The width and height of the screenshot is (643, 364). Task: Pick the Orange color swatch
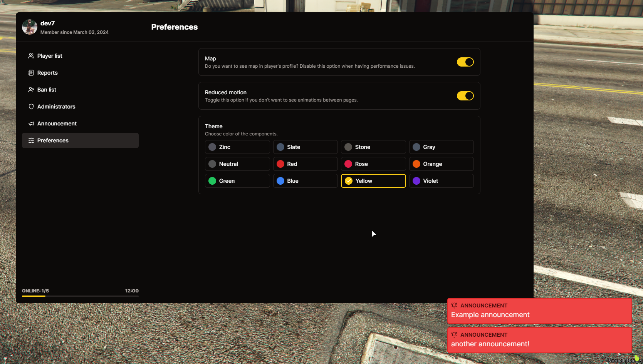441,164
